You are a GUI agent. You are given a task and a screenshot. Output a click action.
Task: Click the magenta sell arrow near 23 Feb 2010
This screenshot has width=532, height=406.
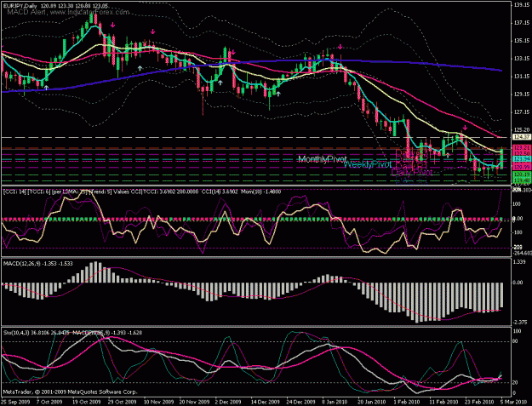465,128
